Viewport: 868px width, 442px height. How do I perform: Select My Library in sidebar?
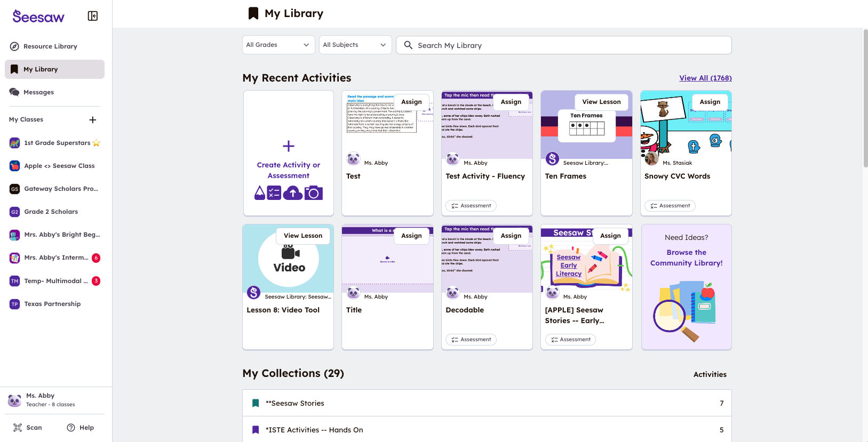tap(54, 69)
